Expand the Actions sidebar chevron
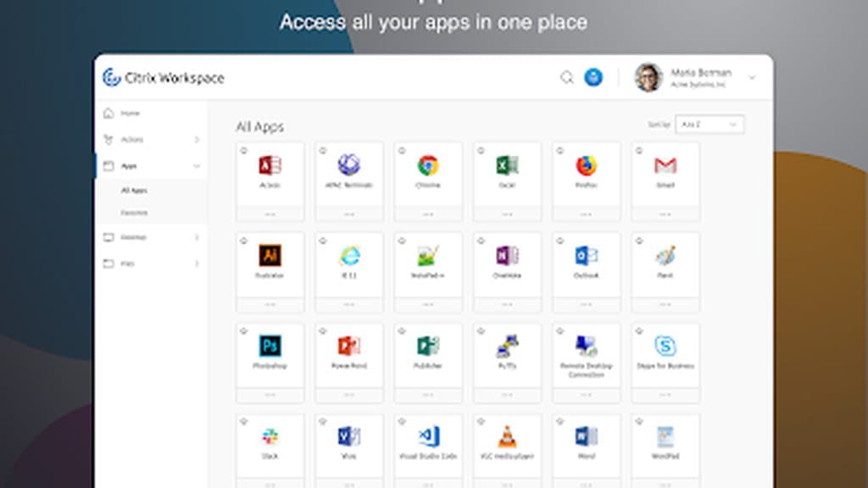 [197, 140]
